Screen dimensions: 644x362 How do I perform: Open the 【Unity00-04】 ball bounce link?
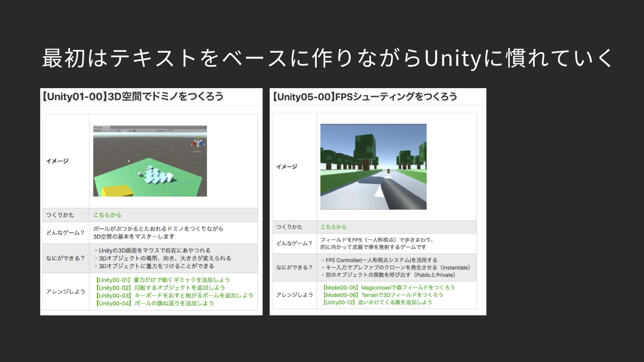tap(155, 303)
